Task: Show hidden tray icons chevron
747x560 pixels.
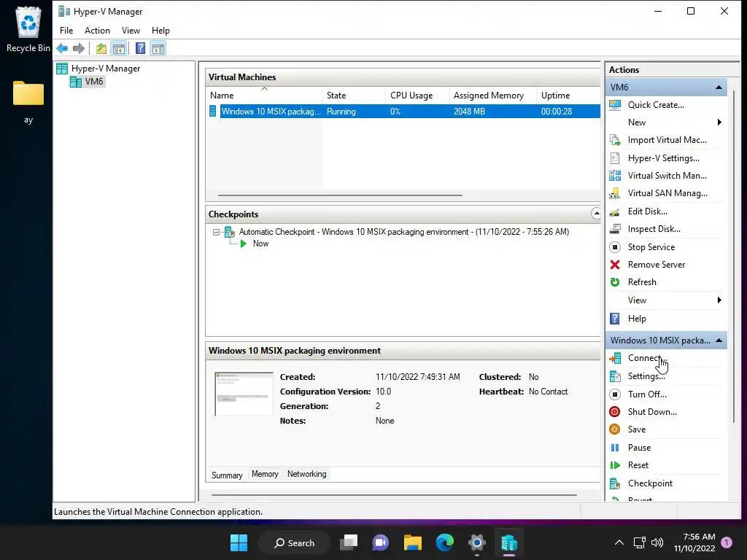Action: (619, 542)
